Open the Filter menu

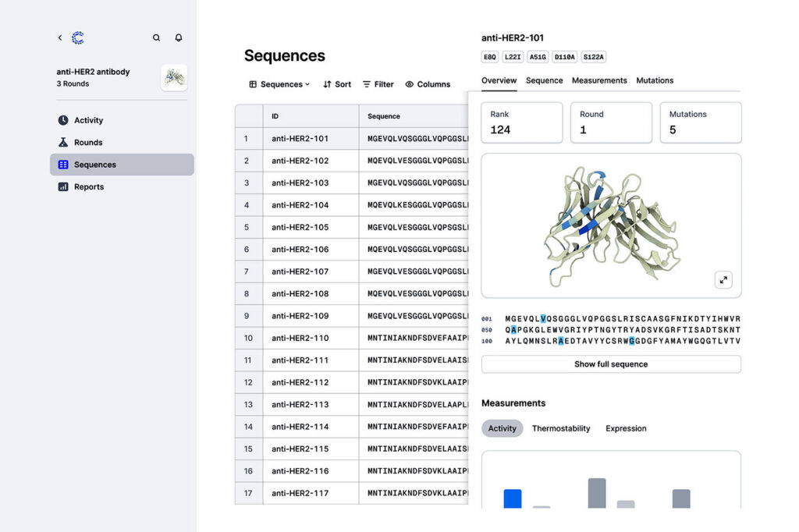(378, 84)
